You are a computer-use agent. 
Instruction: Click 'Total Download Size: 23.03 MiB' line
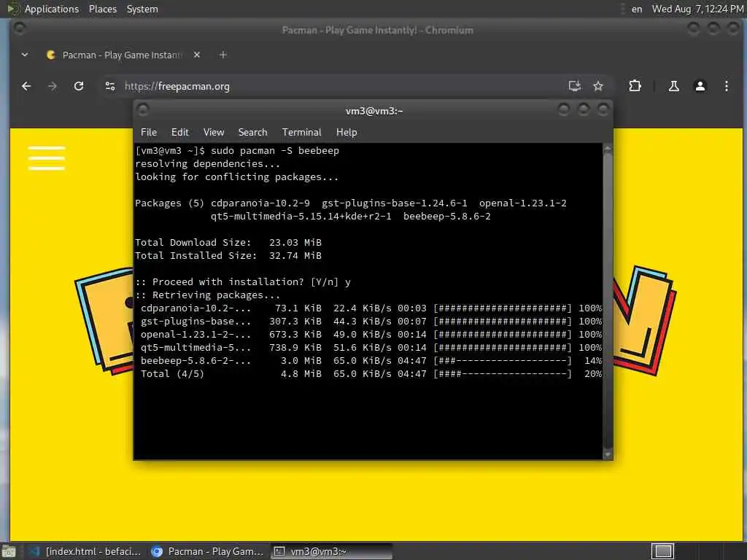(228, 242)
